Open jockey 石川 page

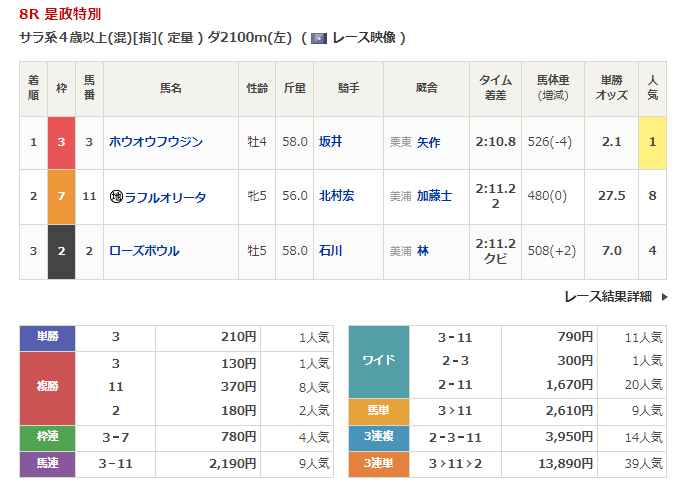coord(330,251)
